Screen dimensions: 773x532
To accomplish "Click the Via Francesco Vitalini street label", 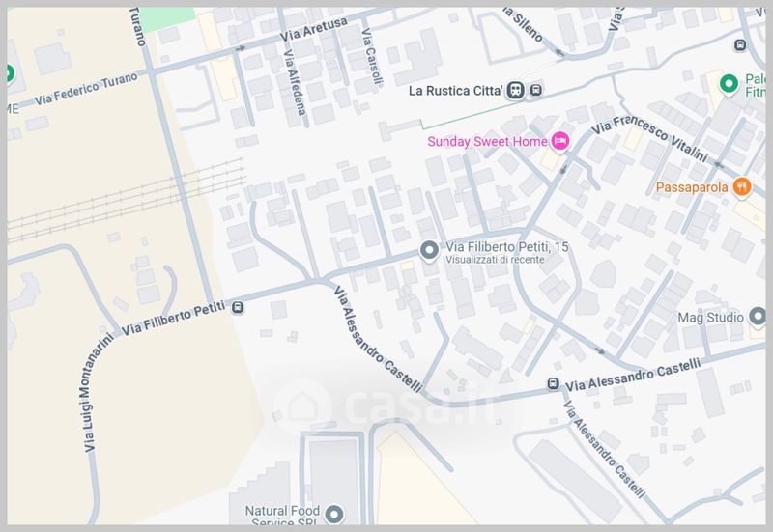I will coord(650,138).
